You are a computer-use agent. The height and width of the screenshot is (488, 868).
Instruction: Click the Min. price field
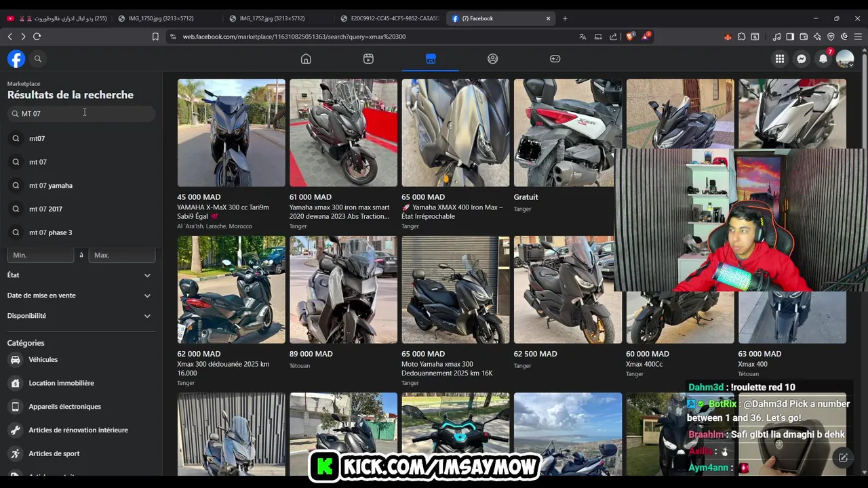click(41, 255)
